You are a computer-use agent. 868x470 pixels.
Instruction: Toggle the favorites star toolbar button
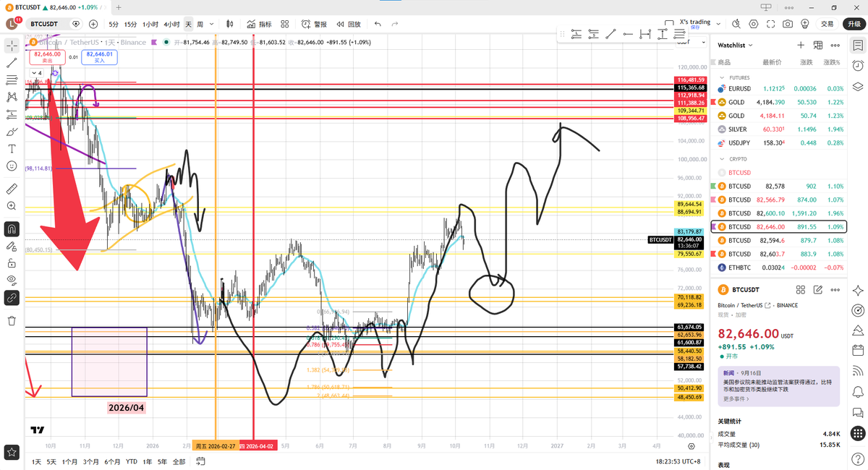(12, 453)
